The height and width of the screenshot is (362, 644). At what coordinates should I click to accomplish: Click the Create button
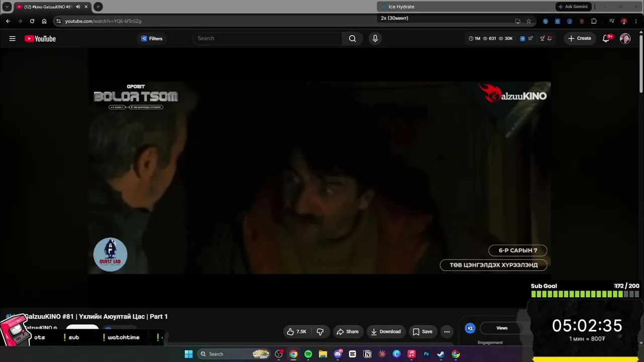pyautogui.click(x=580, y=39)
